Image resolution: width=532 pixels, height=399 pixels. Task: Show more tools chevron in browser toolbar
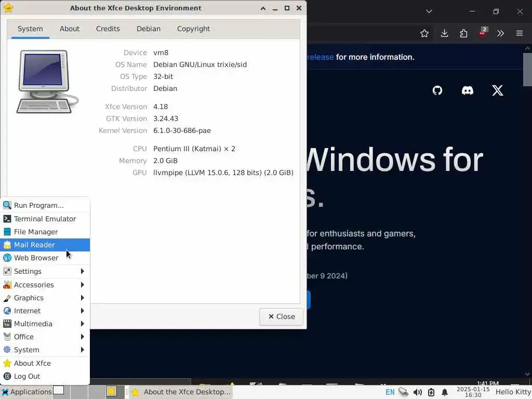500,33
